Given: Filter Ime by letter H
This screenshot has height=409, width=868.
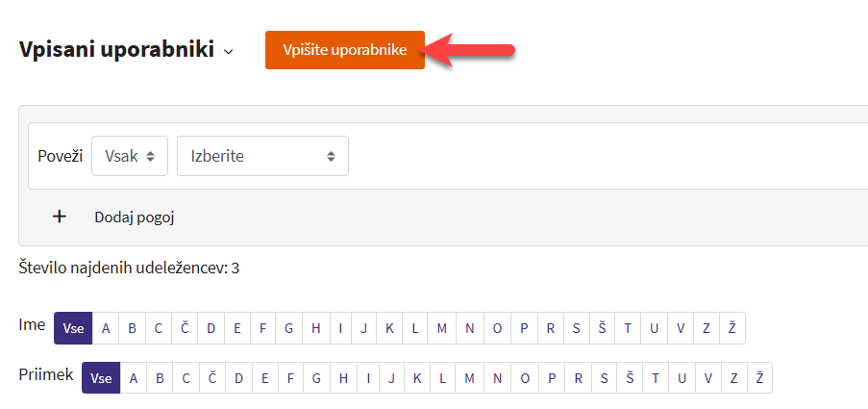Looking at the screenshot, I should tap(315, 328).
